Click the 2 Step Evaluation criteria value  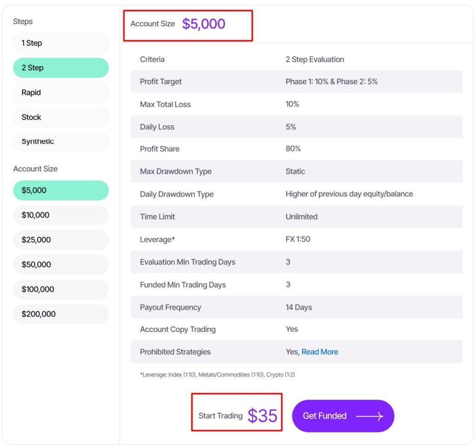315,59
